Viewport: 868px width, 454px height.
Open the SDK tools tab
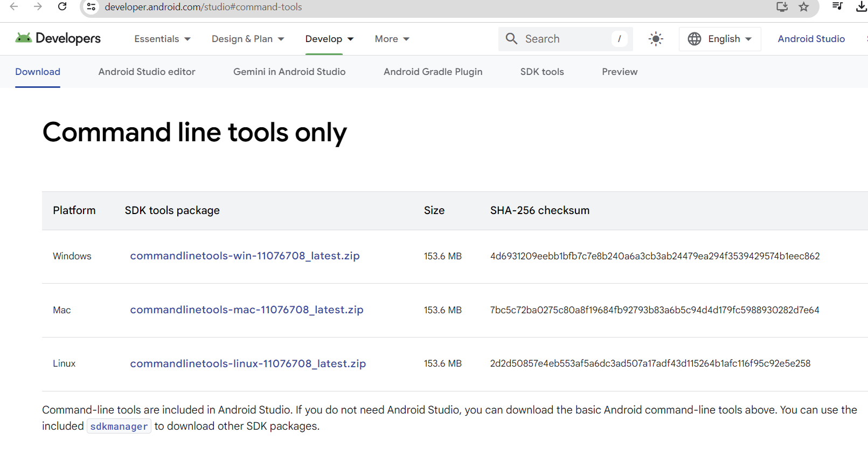coord(542,72)
